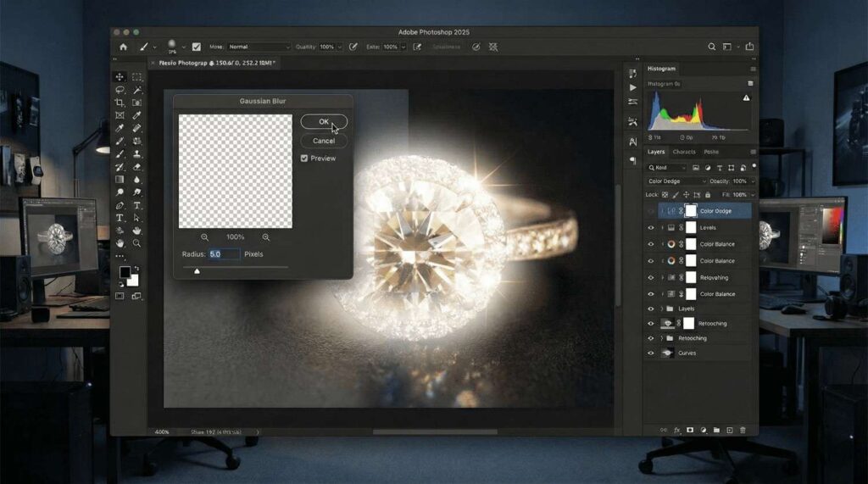Open the brush Mode Normal dropdown
Viewport: 868px width, 484px height.
click(x=259, y=47)
